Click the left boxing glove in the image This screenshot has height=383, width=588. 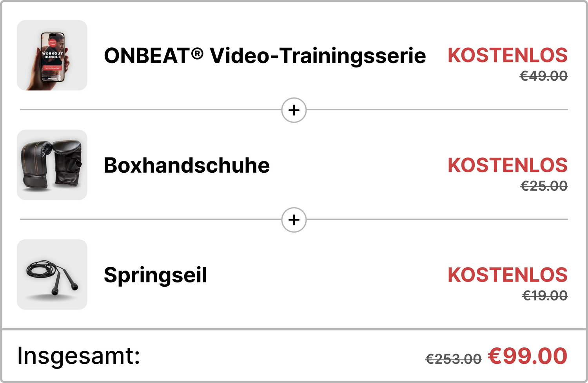(36, 165)
